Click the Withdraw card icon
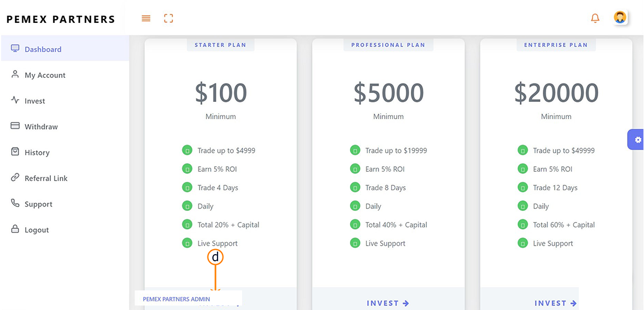This screenshot has width=644, height=310. coord(15,126)
